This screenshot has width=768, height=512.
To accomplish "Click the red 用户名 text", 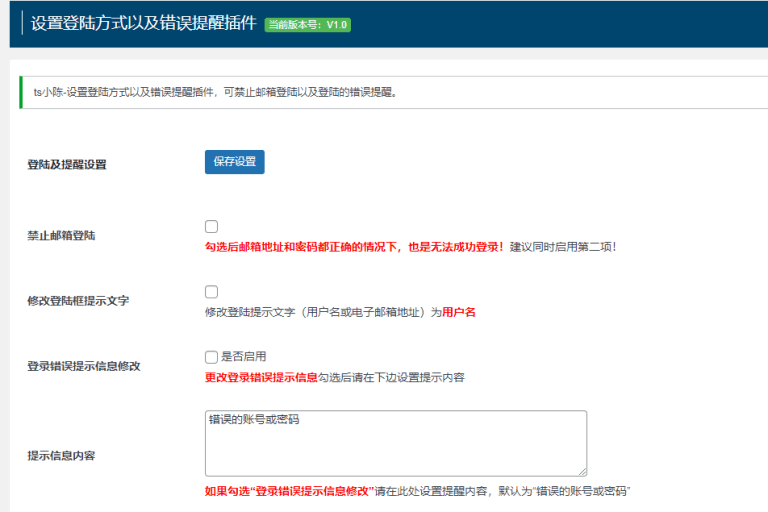I will (x=459, y=312).
